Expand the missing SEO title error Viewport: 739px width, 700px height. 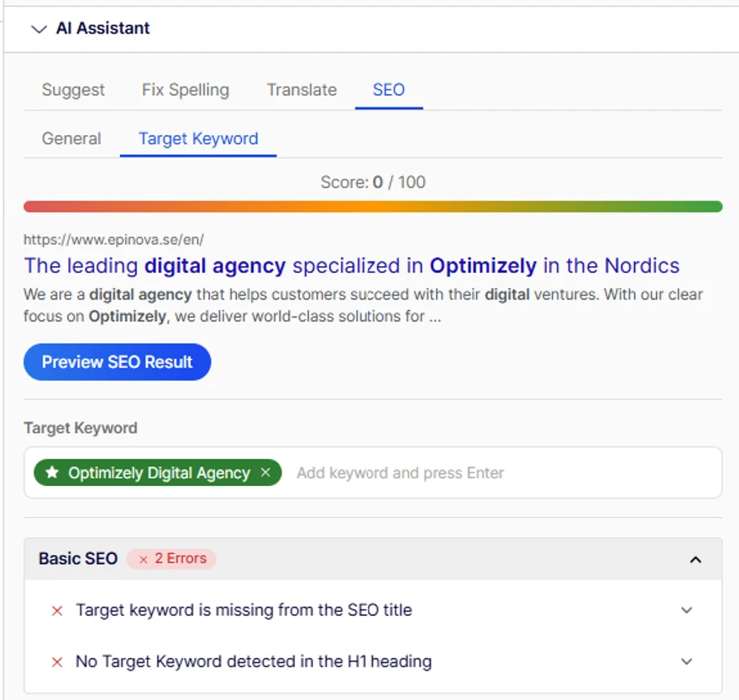[687, 610]
